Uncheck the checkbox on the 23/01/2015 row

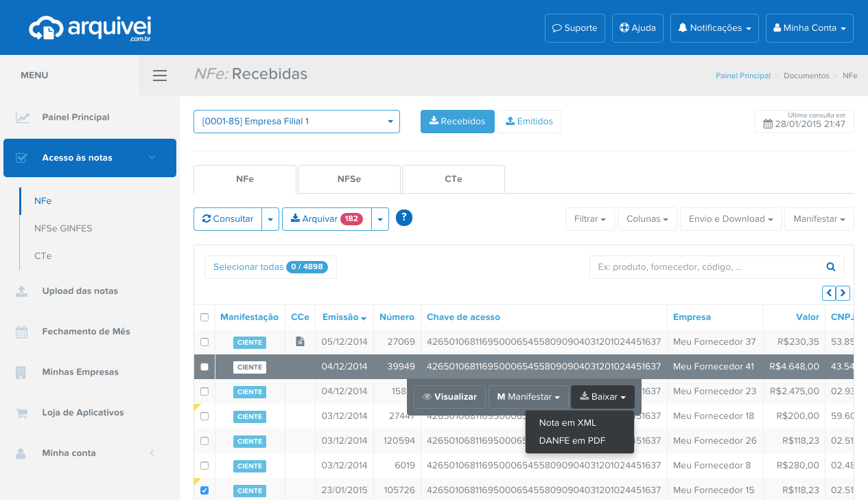(204, 490)
